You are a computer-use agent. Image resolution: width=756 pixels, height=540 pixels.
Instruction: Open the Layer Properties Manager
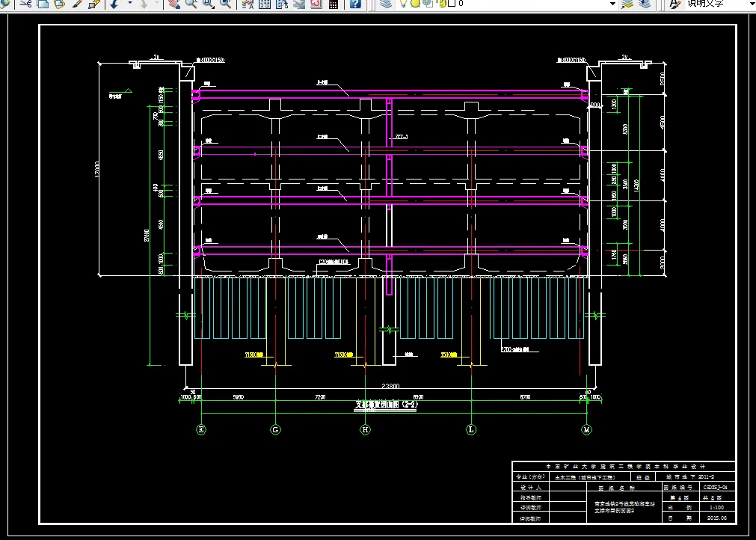click(386, 4)
